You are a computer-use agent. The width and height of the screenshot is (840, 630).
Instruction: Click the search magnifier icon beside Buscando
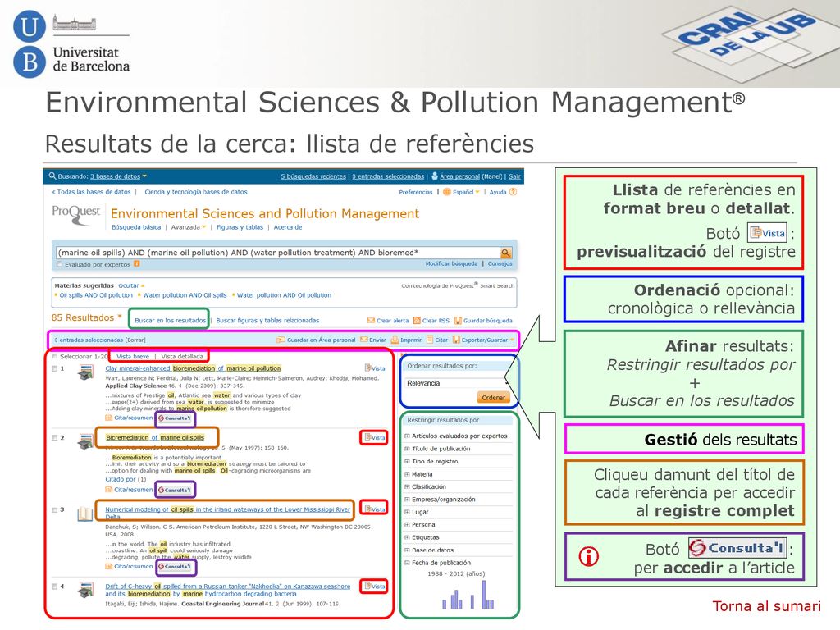click(52, 176)
